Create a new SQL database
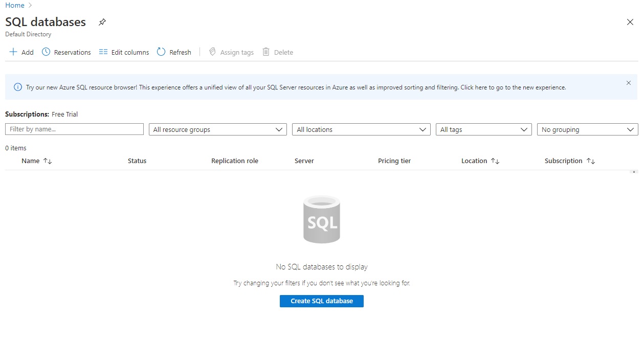644x339 pixels. coord(321,301)
